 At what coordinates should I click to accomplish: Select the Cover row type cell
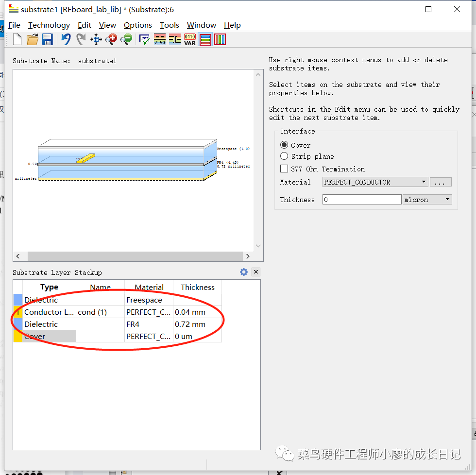coord(49,336)
